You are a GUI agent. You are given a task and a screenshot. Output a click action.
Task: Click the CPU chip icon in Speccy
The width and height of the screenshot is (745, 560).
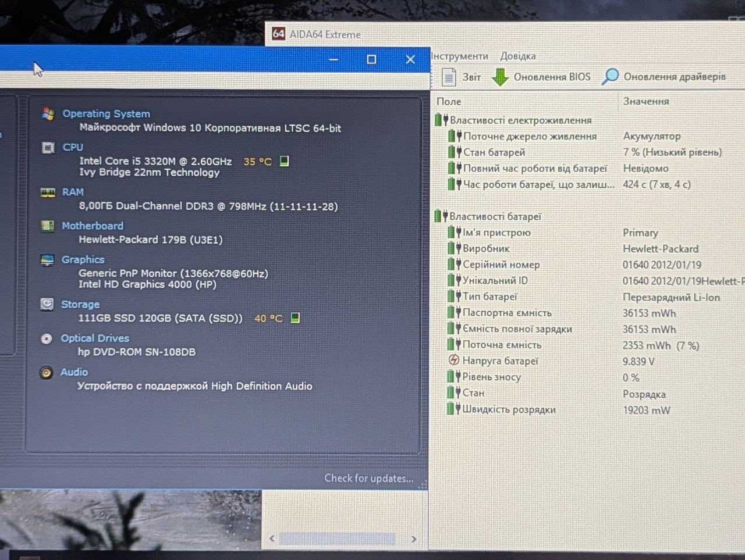click(x=48, y=148)
